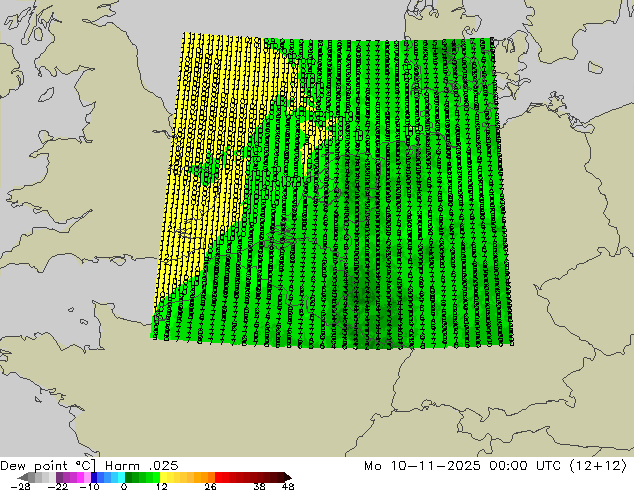
Task: Click the legend label '48'
Action: (x=288, y=486)
